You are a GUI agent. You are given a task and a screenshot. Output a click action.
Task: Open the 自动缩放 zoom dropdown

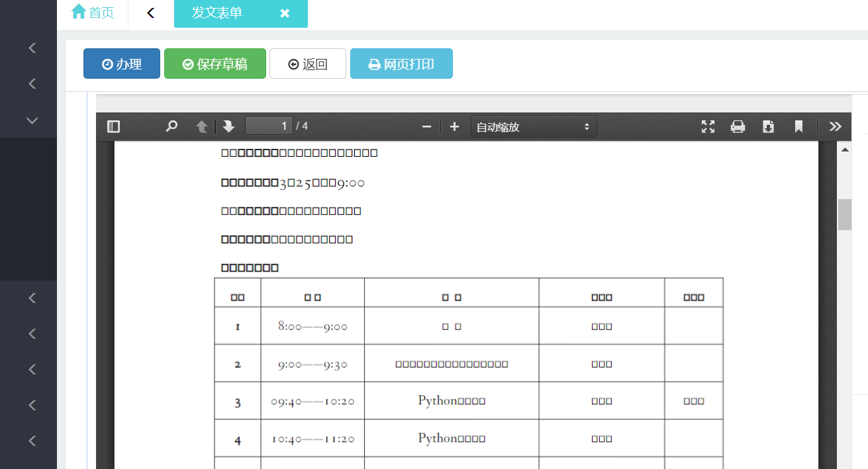[x=534, y=126]
